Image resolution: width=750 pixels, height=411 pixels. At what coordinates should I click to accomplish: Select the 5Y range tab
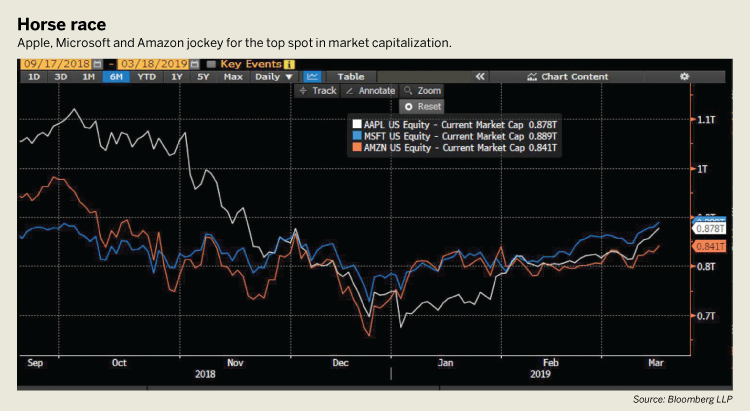point(203,77)
